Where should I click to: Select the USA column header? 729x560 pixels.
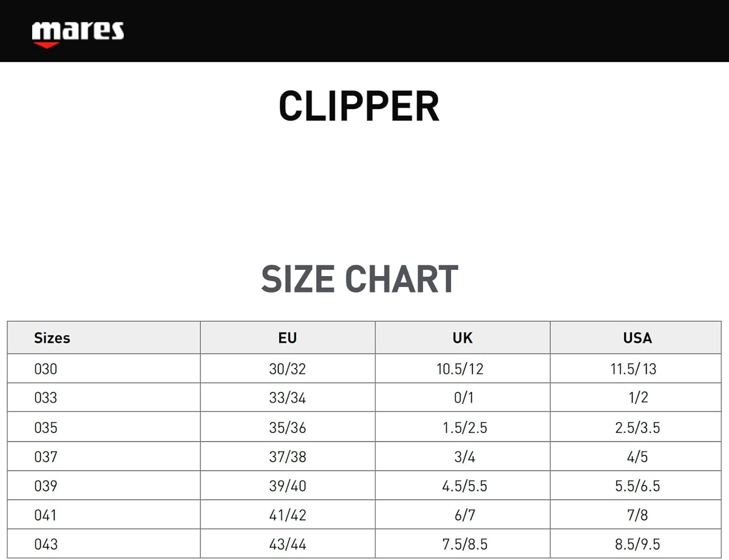click(637, 338)
